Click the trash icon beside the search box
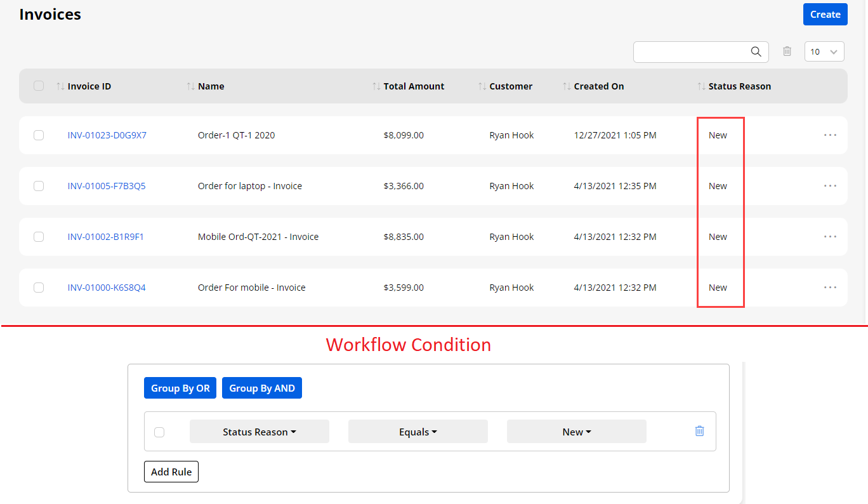 tap(787, 51)
